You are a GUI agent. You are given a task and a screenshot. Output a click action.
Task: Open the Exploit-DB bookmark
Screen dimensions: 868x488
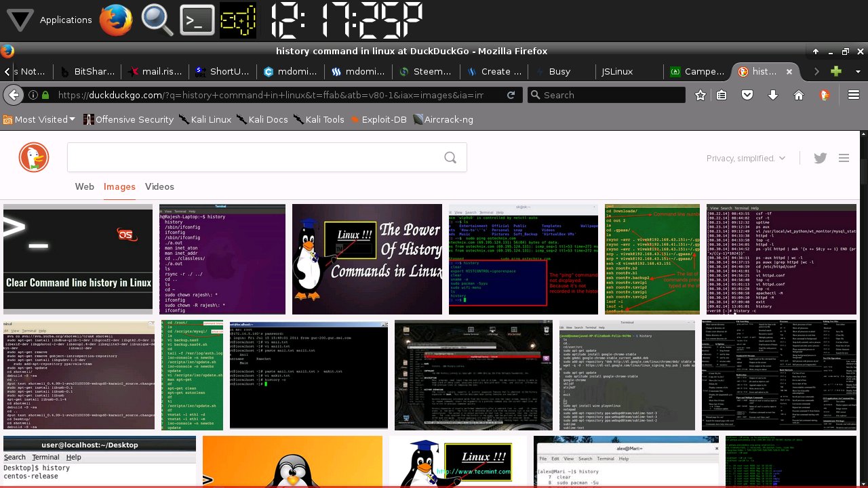coord(378,119)
